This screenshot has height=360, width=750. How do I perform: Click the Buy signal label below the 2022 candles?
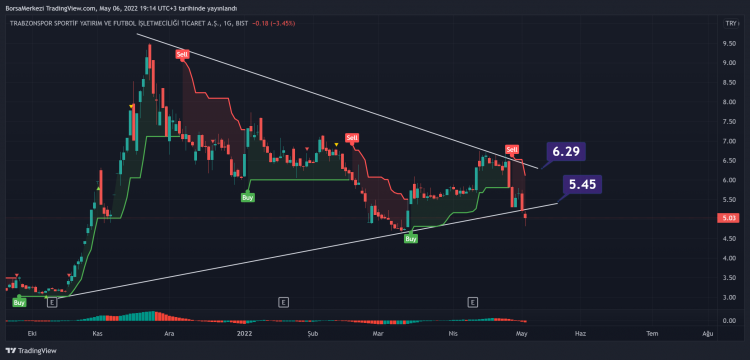click(x=247, y=196)
